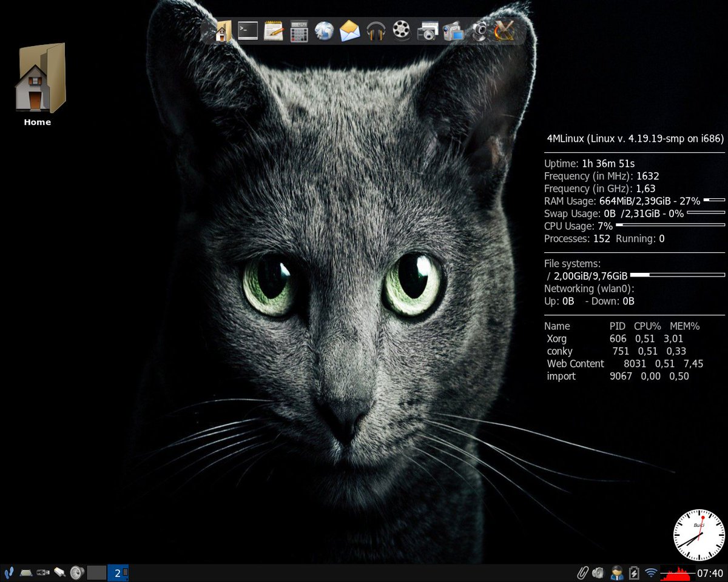Click the Uptime 1h 36m 51s line
Viewport: 728px width, 582px height.
point(590,163)
